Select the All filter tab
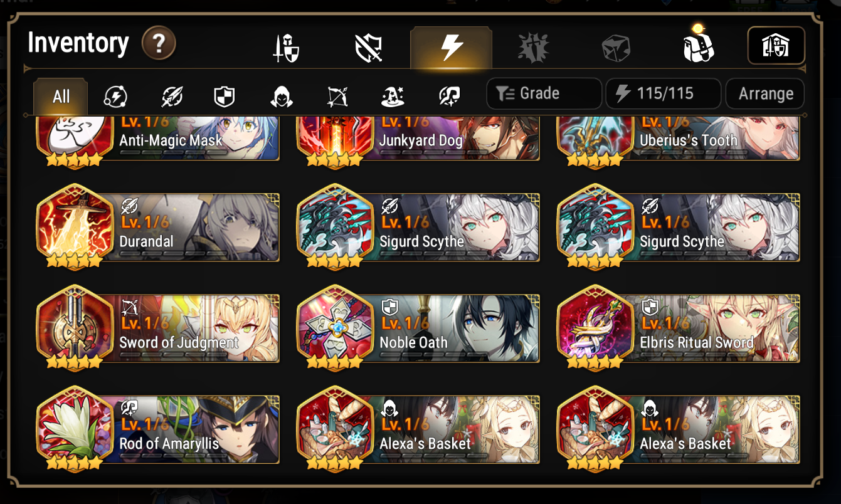The image size is (841, 504). pyautogui.click(x=61, y=97)
